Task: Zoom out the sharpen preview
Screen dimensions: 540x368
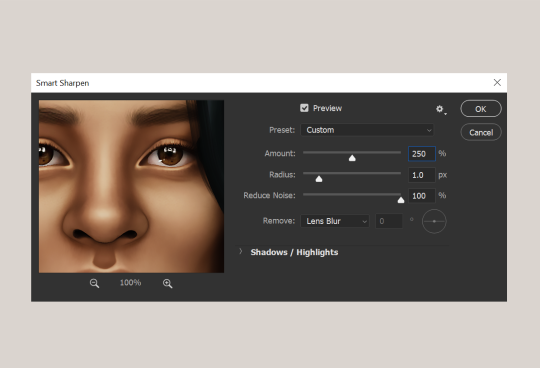Action: click(94, 283)
